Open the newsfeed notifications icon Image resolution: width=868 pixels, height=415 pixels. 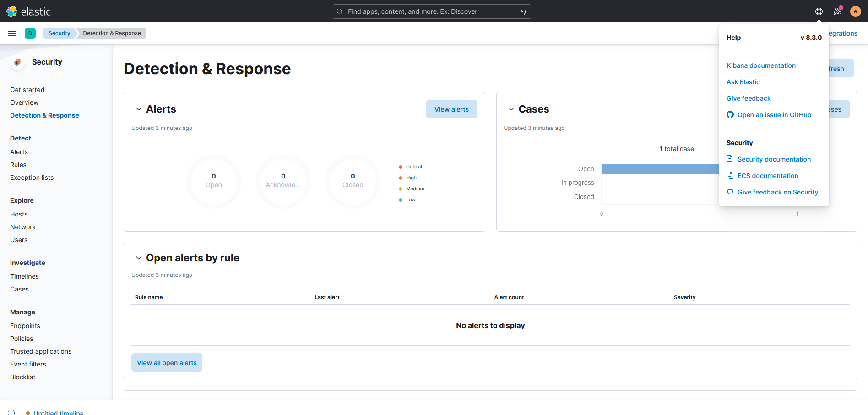(x=837, y=11)
